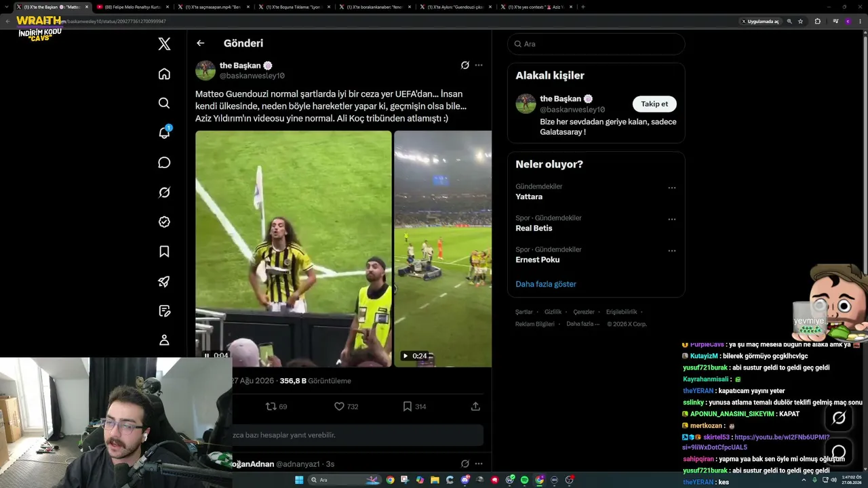Switch to the Boşuna Tıklama X tab
Image resolution: width=868 pixels, height=488 pixels.
coord(294,7)
